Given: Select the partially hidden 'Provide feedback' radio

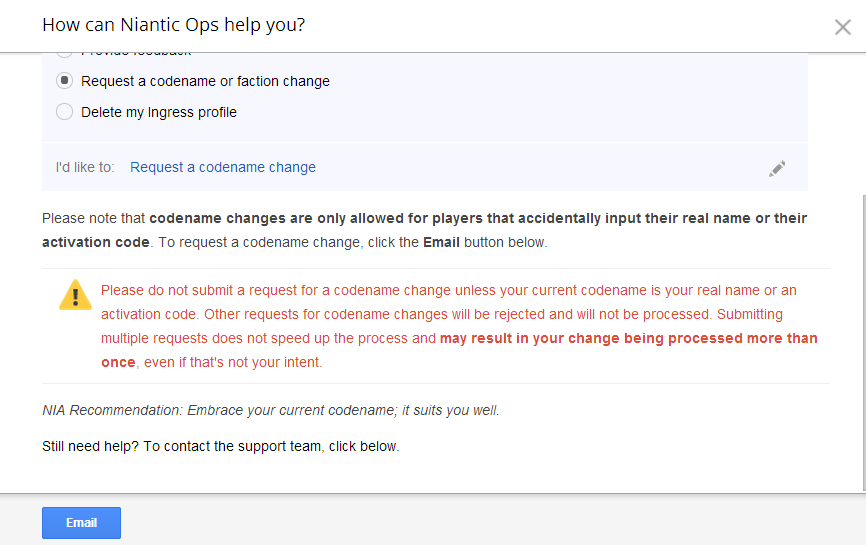Looking at the screenshot, I should (65, 52).
